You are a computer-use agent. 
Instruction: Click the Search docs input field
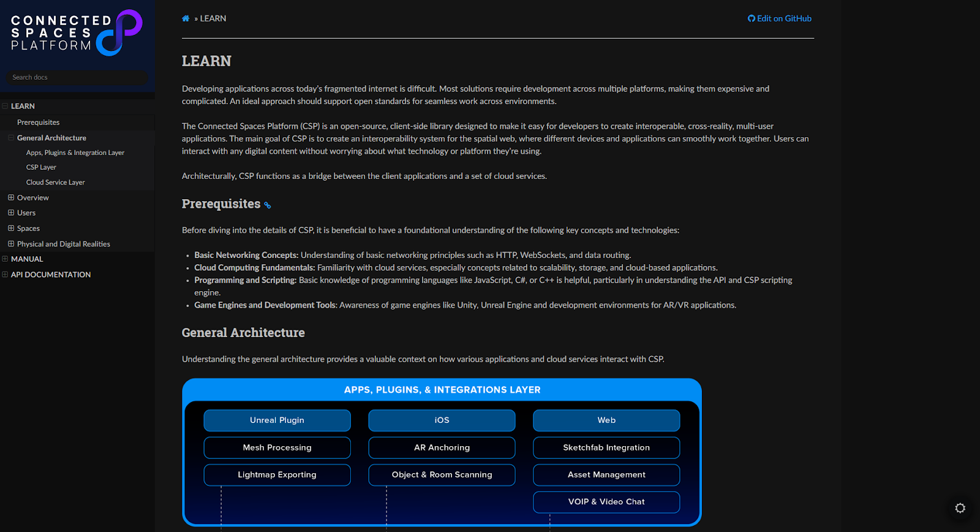77,77
